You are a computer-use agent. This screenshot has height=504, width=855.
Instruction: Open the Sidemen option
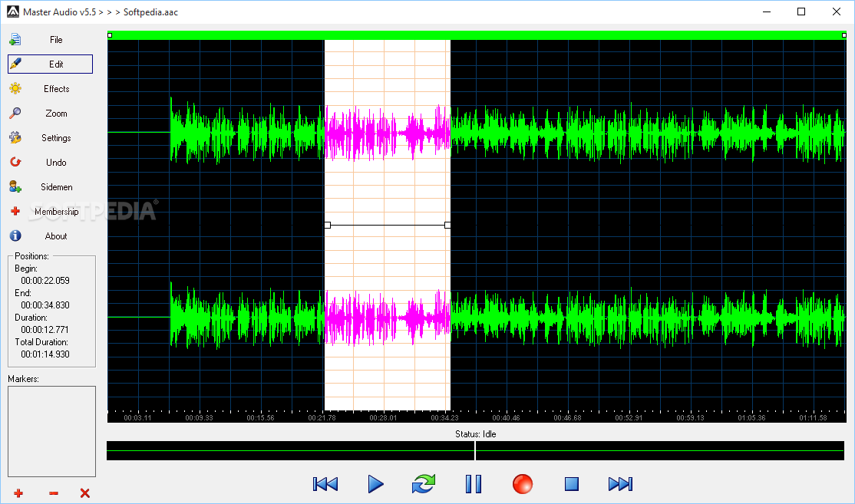click(50, 187)
